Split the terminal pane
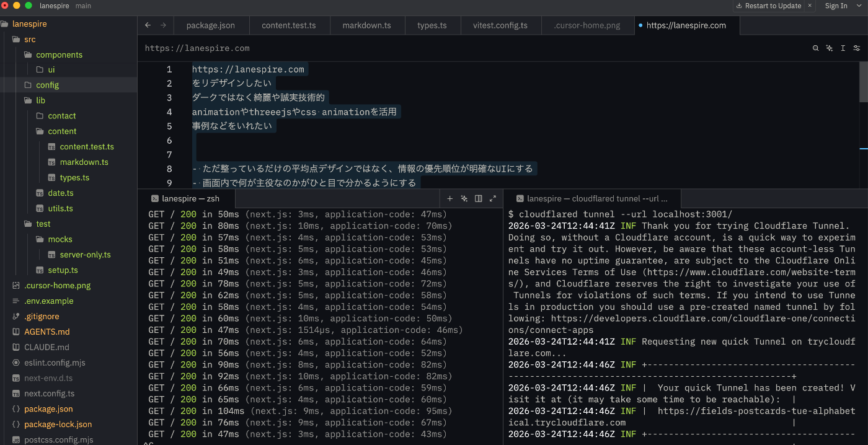Image resolution: width=868 pixels, height=445 pixels. pyautogui.click(x=479, y=198)
